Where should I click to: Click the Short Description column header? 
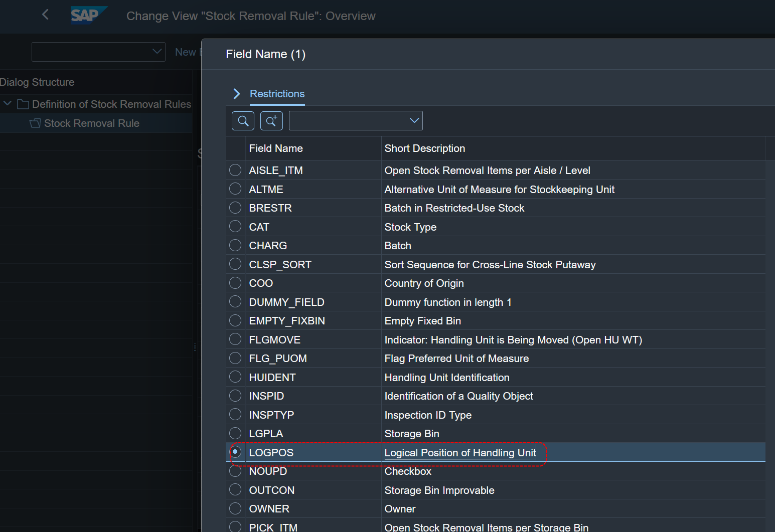(x=424, y=148)
